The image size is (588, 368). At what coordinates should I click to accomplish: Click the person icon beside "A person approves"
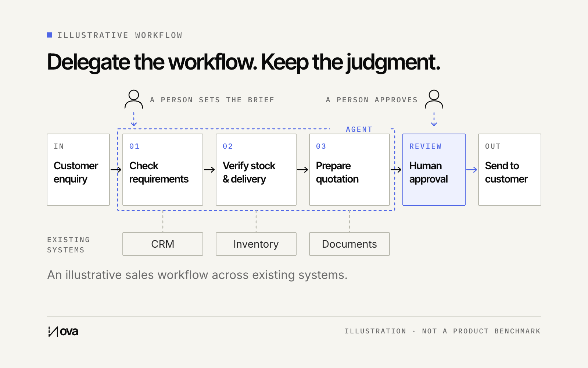[x=434, y=99]
